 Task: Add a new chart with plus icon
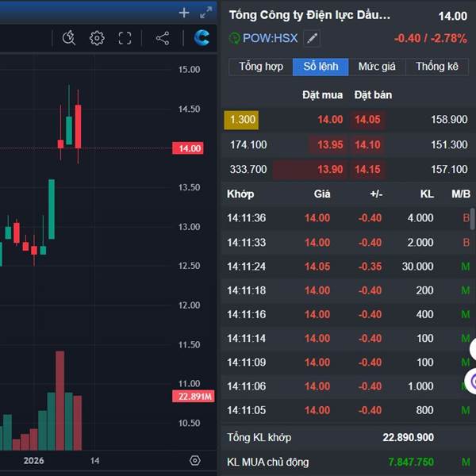tap(184, 13)
